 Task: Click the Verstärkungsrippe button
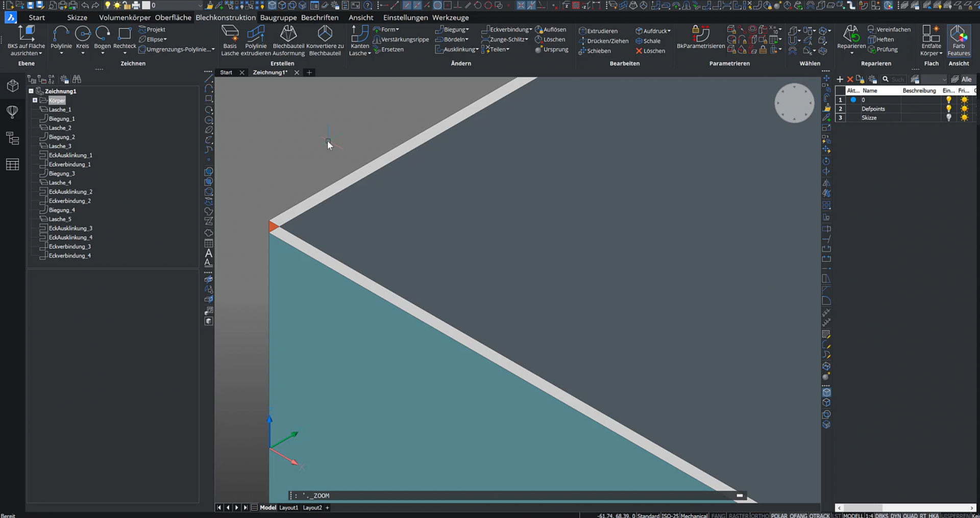[401, 39]
